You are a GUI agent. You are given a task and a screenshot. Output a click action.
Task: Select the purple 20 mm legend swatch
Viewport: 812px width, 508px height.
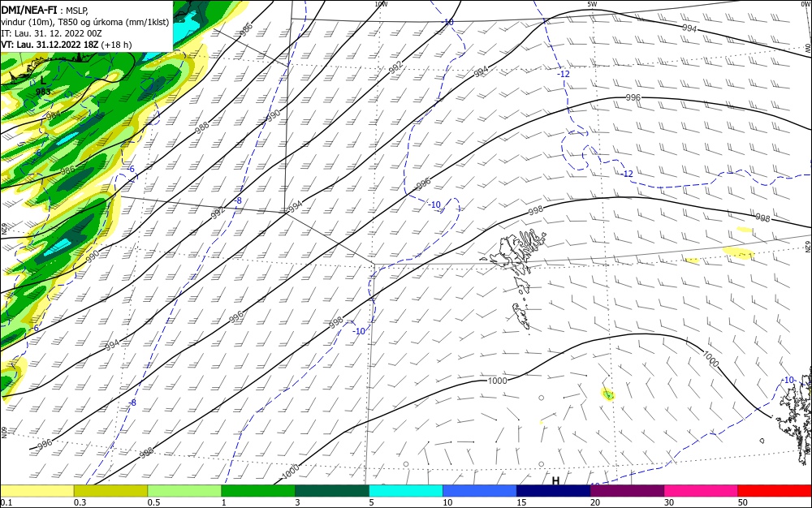click(627, 492)
